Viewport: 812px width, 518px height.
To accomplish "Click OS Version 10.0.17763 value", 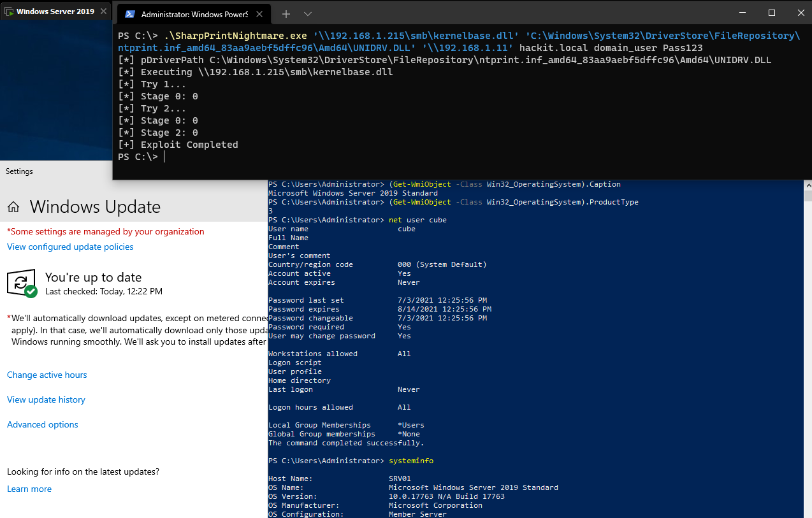I will (447, 496).
